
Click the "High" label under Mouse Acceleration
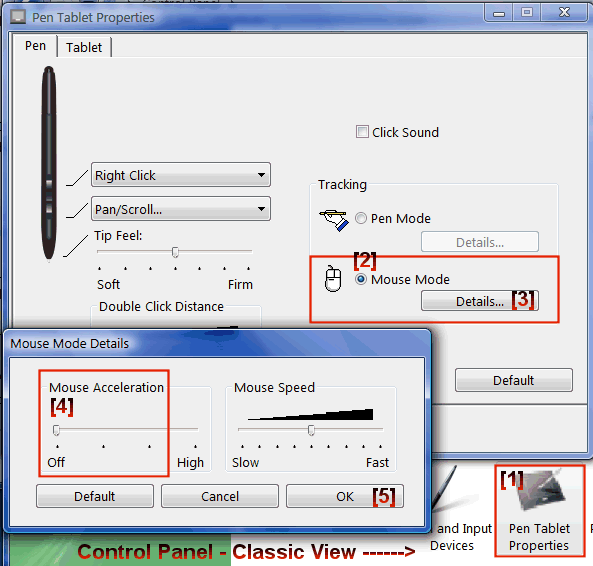coord(190,462)
